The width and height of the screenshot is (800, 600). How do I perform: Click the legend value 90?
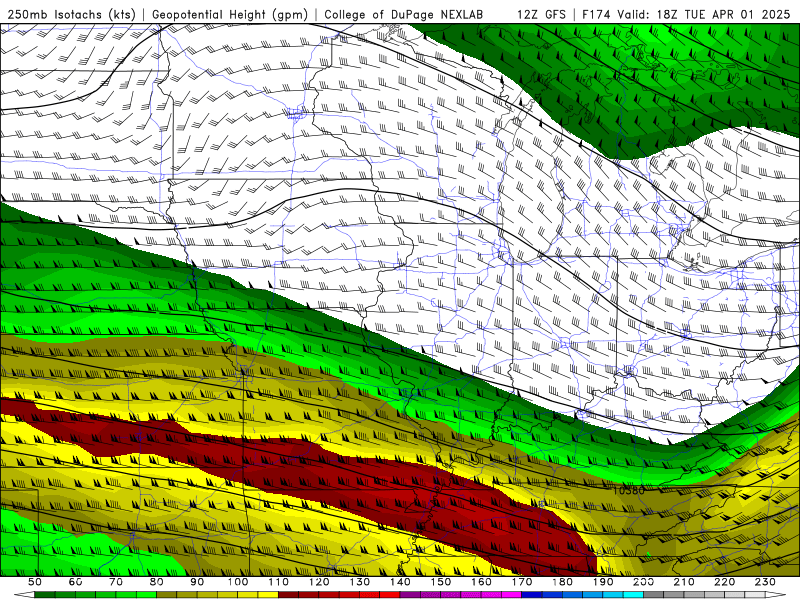197,582
